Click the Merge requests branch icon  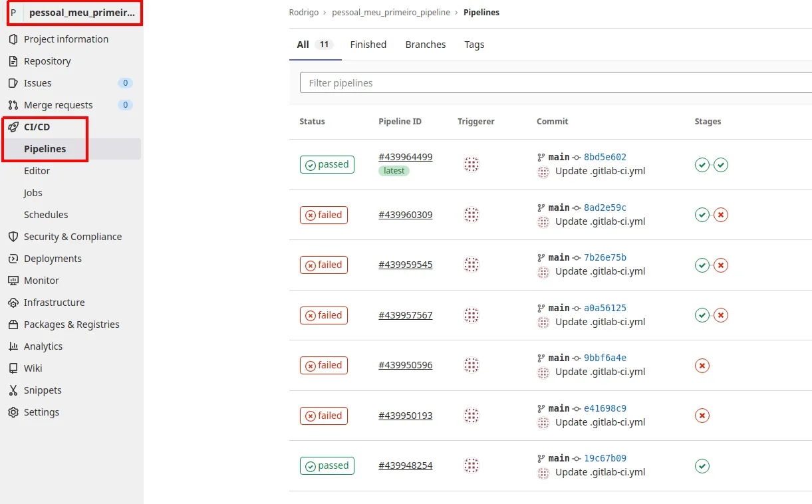point(13,105)
